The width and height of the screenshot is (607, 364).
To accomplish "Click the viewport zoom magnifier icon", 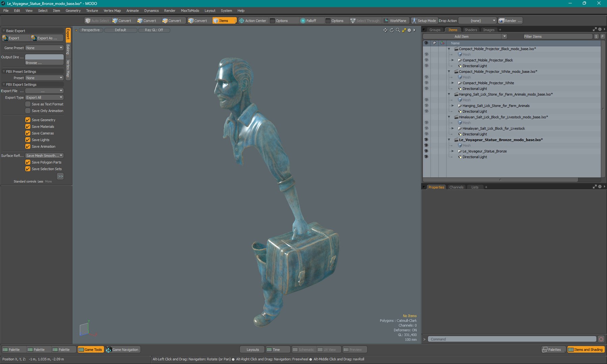I will pyautogui.click(x=398, y=30).
